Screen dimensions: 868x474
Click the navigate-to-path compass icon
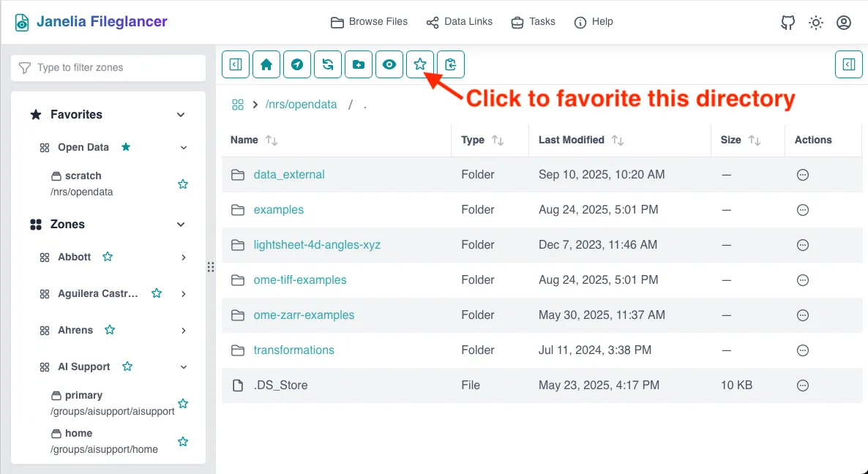pos(297,64)
